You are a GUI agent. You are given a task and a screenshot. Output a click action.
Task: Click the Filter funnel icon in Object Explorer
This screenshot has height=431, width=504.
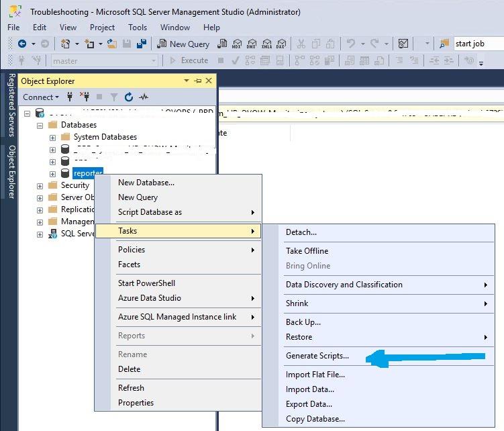coord(114,97)
